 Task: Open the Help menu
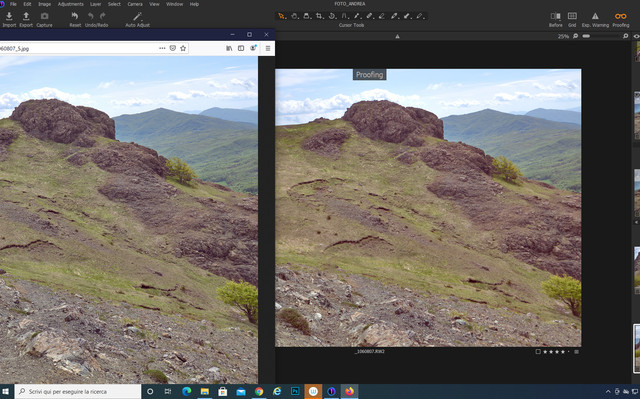pyautogui.click(x=194, y=4)
